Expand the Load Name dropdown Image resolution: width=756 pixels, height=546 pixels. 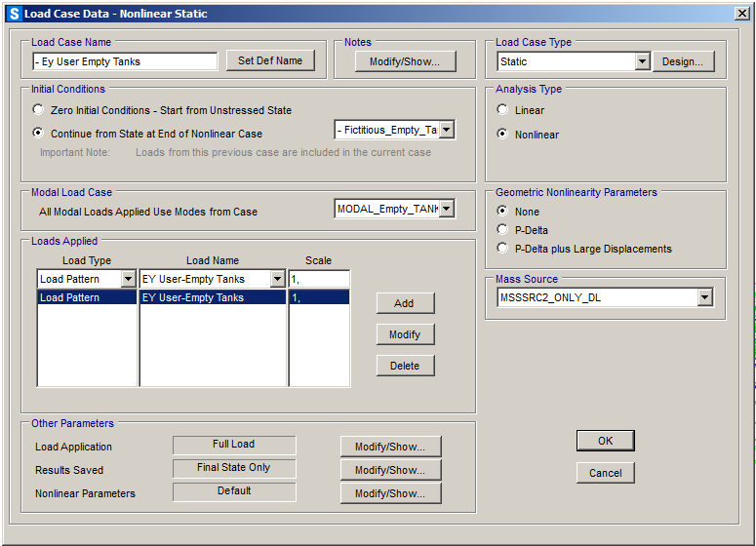click(x=277, y=279)
